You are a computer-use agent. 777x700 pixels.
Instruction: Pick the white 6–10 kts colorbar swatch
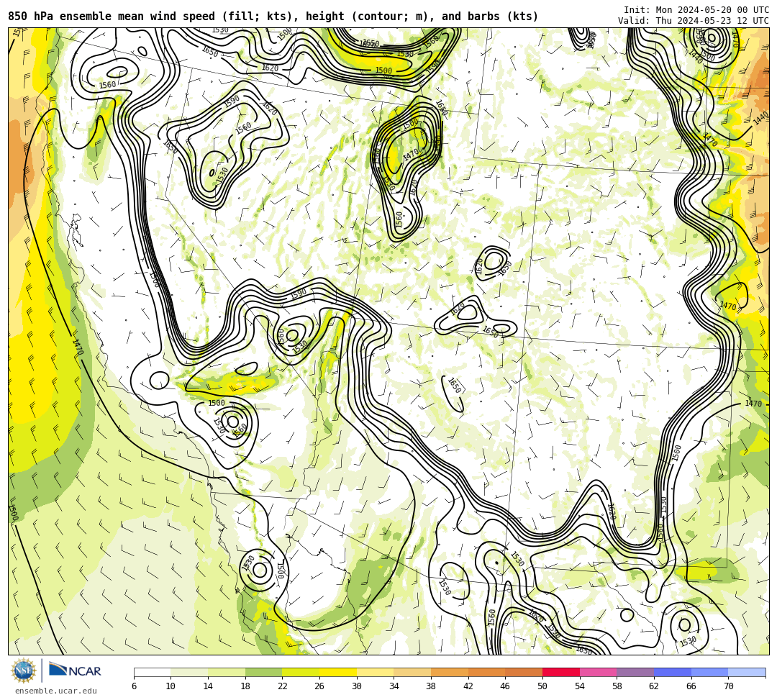point(152,672)
